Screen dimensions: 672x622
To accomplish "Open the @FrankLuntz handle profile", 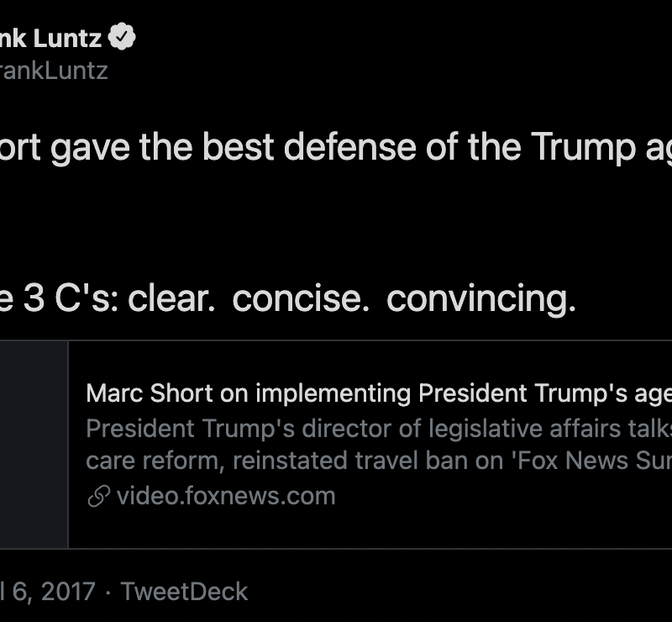I will pos(54,70).
